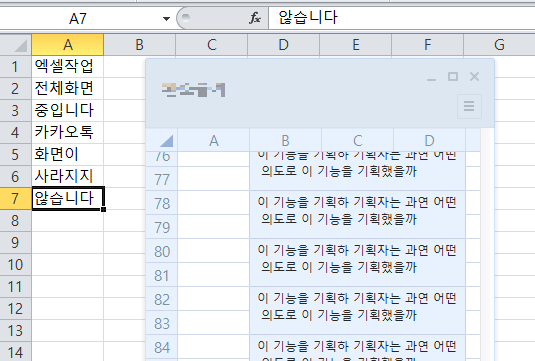Select column B header in overlay window

(286, 140)
